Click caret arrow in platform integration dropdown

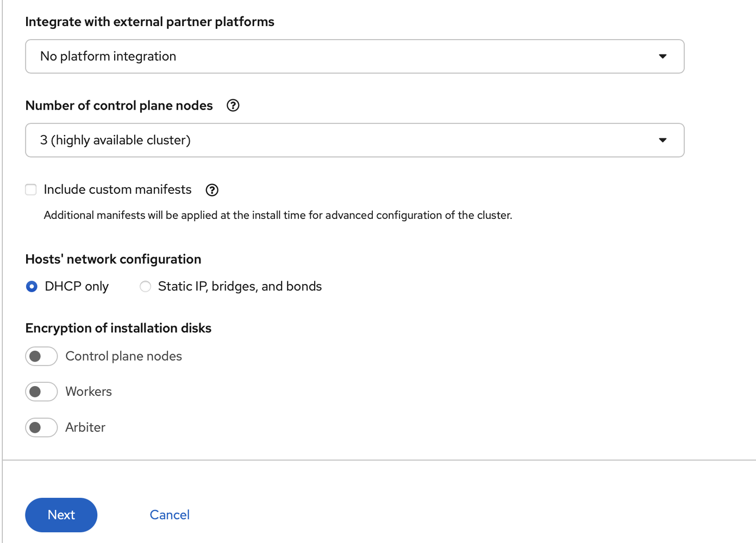663,56
